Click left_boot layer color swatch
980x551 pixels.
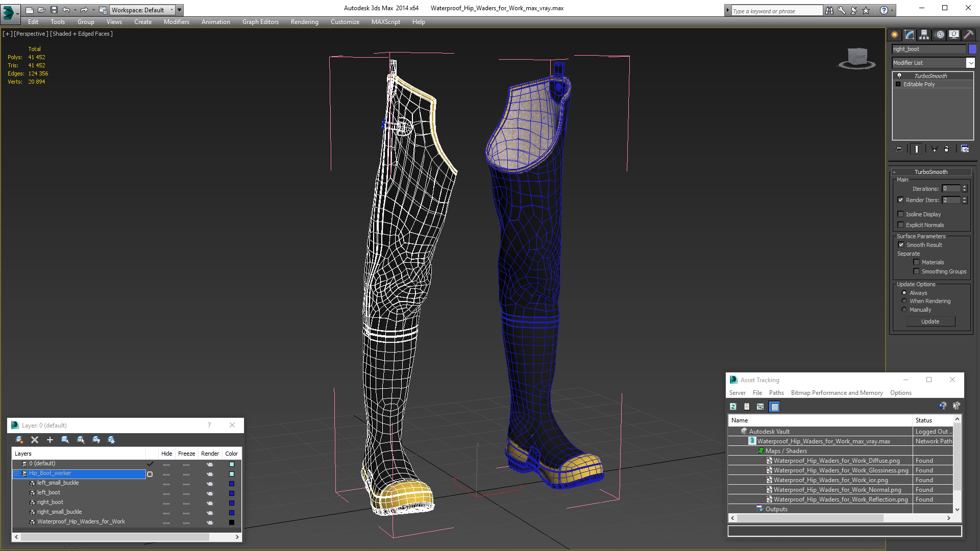232,493
